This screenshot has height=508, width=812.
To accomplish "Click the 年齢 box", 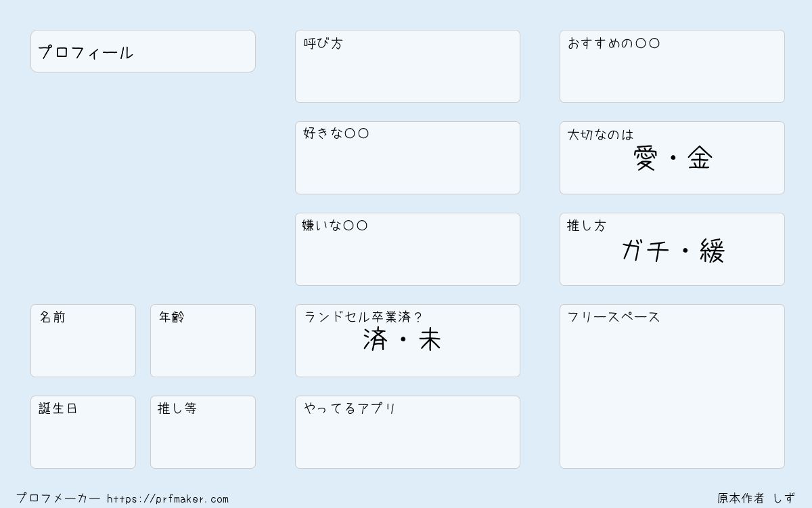I will coord(203,341).
